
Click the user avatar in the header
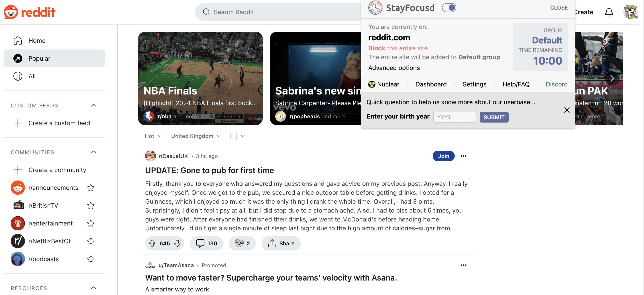click(x=630, y=12)
